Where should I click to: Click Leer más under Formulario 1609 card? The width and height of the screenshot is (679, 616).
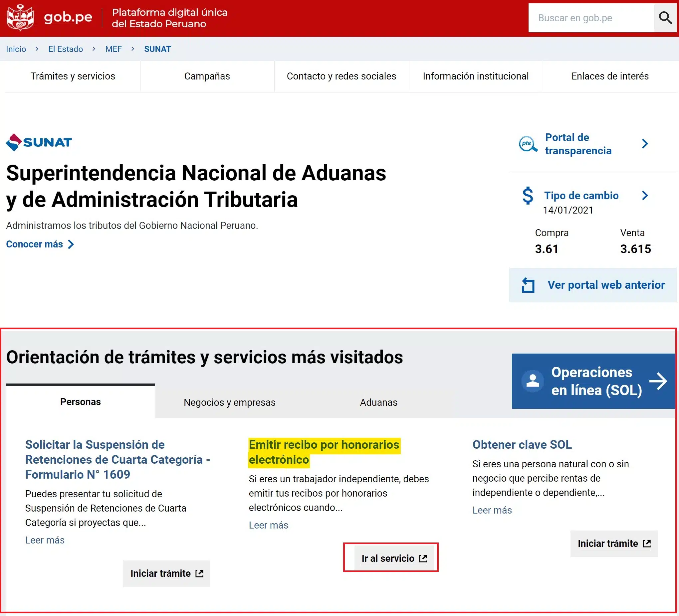click(45, 540)
